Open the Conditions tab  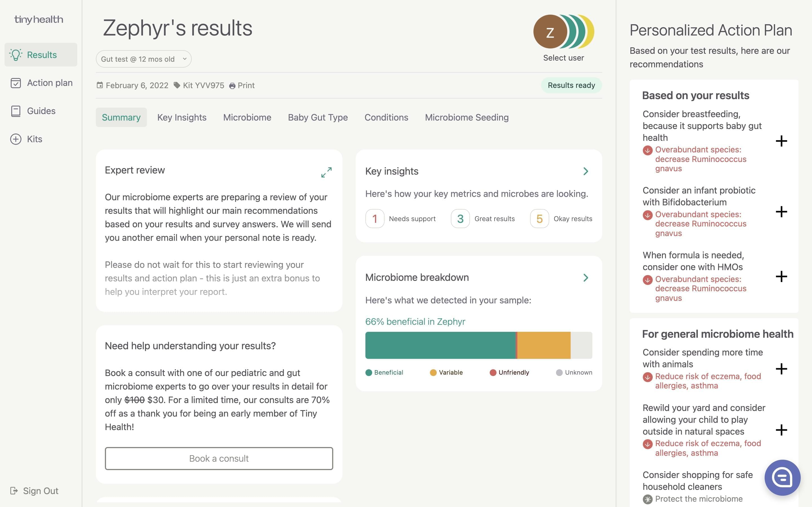click(x=386, y=117)
